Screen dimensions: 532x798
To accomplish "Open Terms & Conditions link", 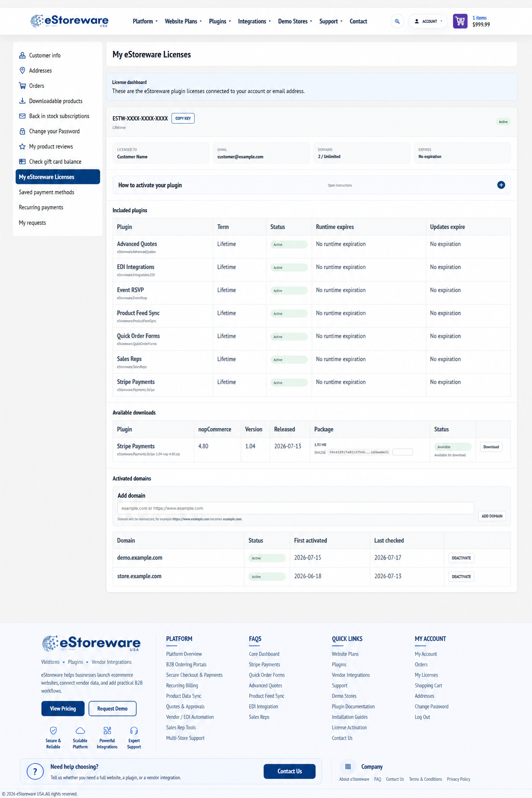I will point(425,779).
